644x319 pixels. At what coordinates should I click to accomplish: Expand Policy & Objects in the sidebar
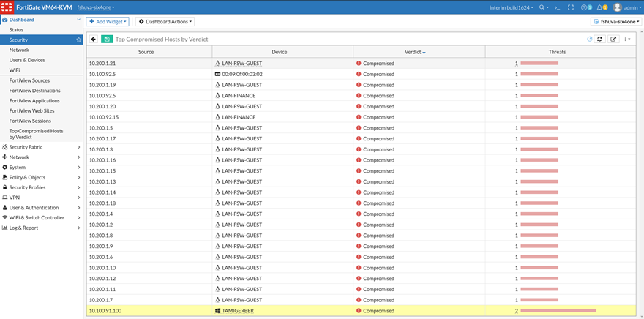(x=41, y=177)
